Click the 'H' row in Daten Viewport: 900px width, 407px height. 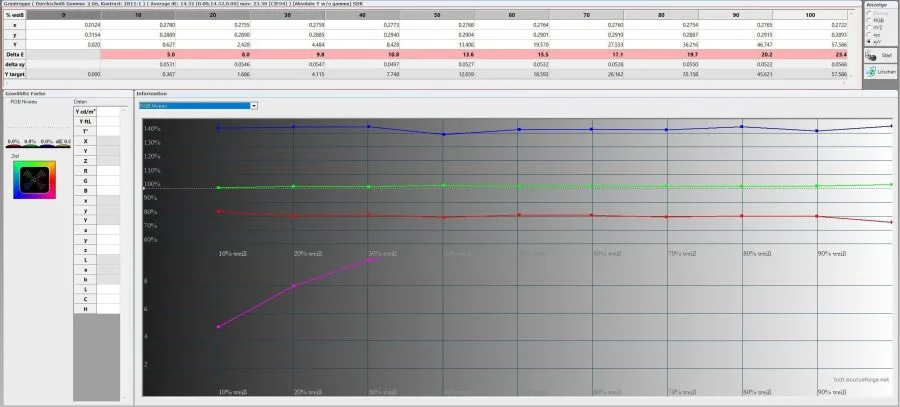coord(96,309)
